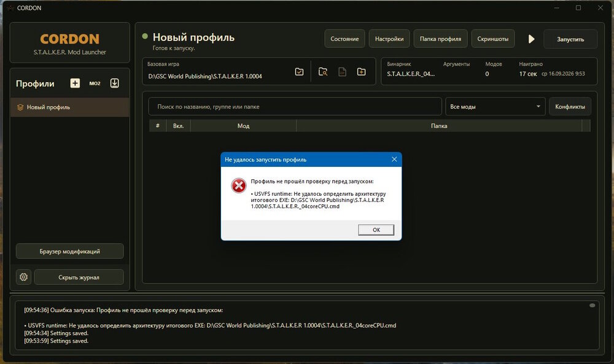Click the Готов к запуску status text
This screenshot has width=614, height=364.
[174, 48]
